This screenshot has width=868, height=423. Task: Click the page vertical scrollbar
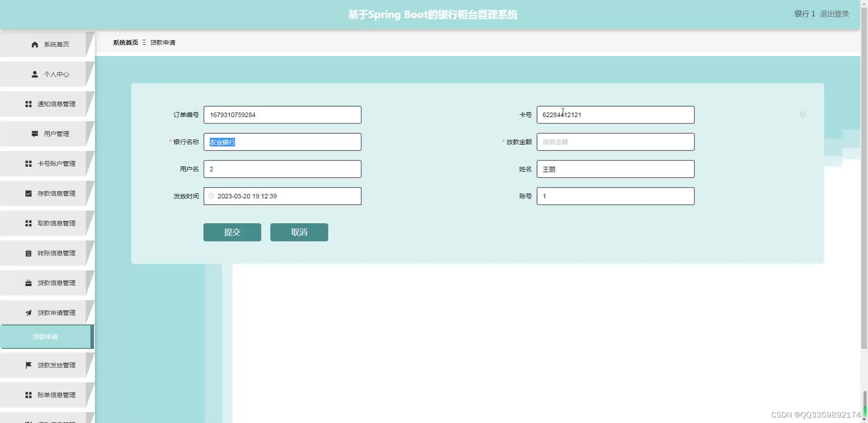click(x=864, y=179)
